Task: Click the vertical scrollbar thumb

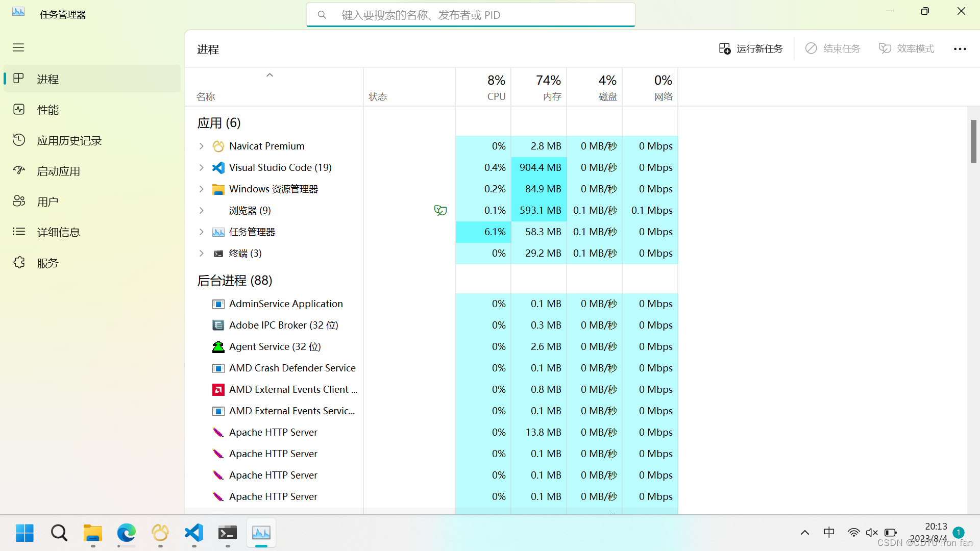Action: (973, 141)
